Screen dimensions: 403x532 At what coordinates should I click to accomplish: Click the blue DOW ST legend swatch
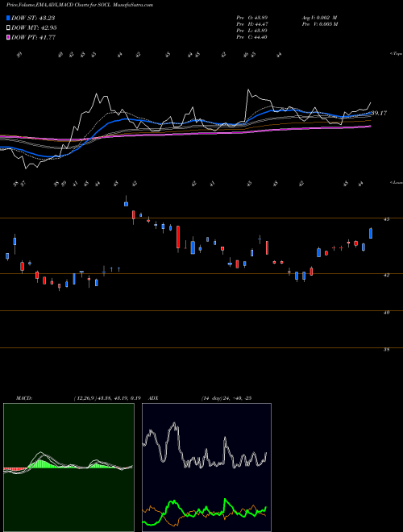coord(9,18)
